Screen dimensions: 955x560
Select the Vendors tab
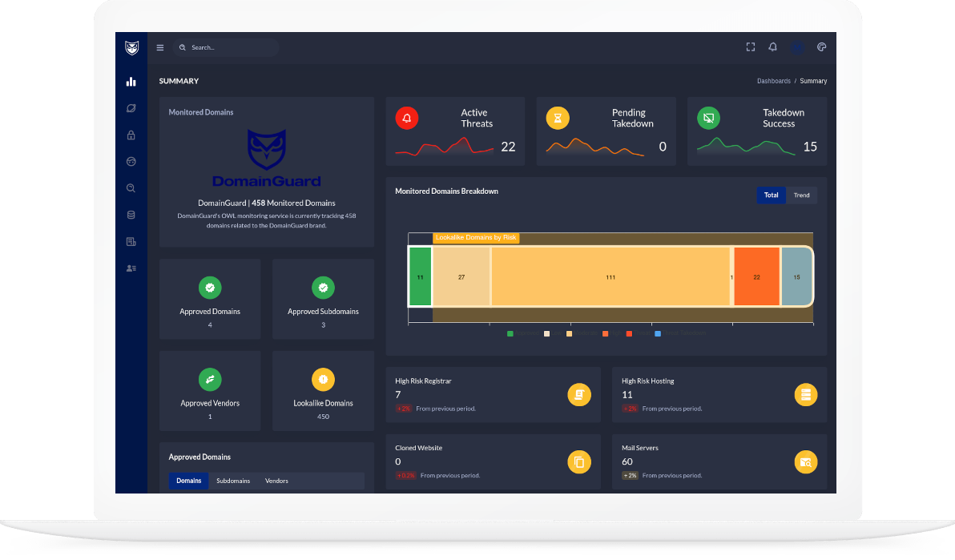click(x=276, y=481)
